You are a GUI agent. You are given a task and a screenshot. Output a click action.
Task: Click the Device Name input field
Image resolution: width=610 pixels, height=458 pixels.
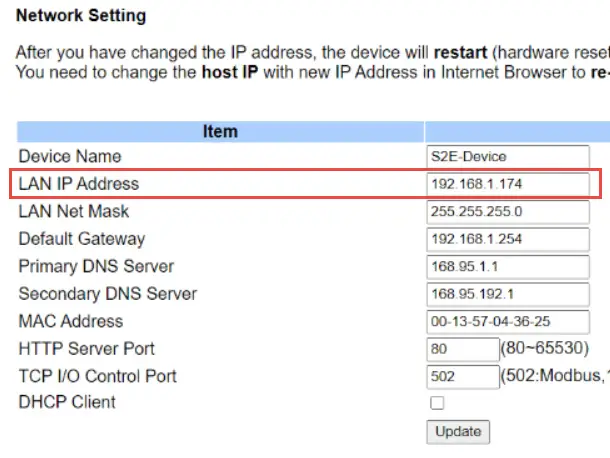(x=509, y=157)
